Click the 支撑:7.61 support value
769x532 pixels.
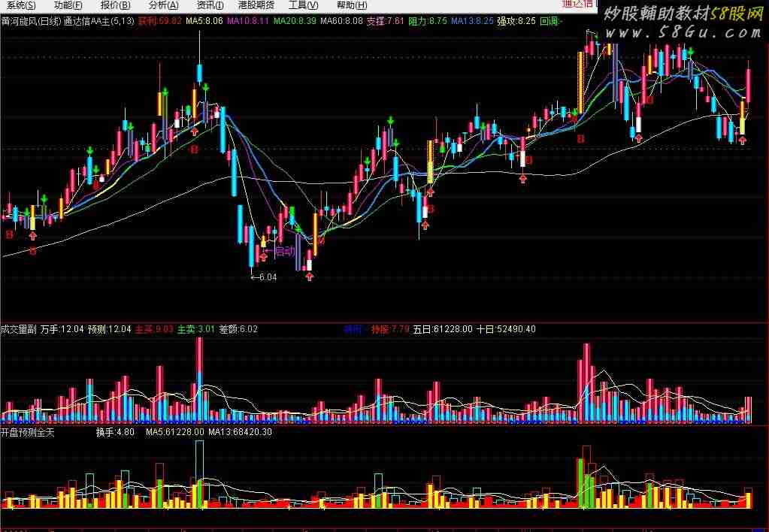[x=386, y=21]
